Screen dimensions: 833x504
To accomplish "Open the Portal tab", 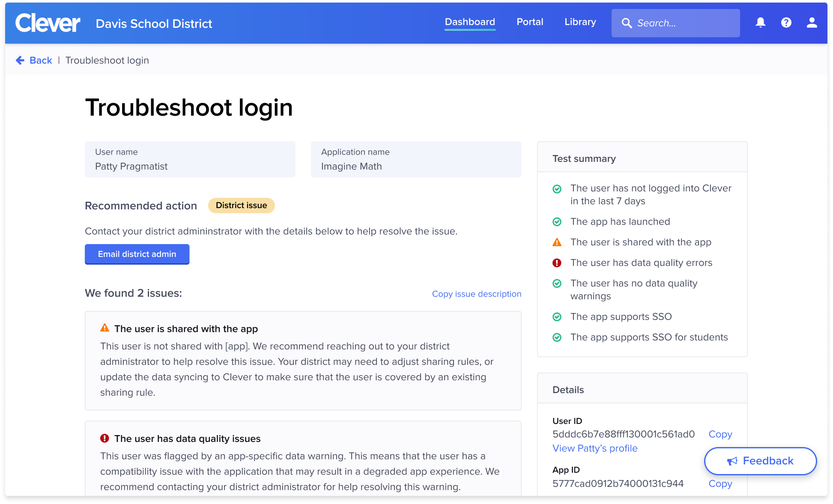I will point(530,23).
